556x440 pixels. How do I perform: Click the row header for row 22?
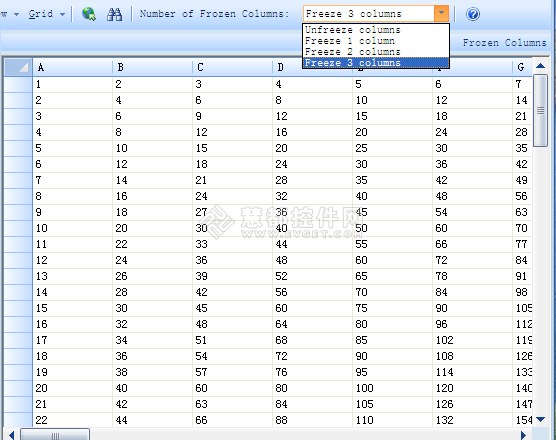coord(18,420)
